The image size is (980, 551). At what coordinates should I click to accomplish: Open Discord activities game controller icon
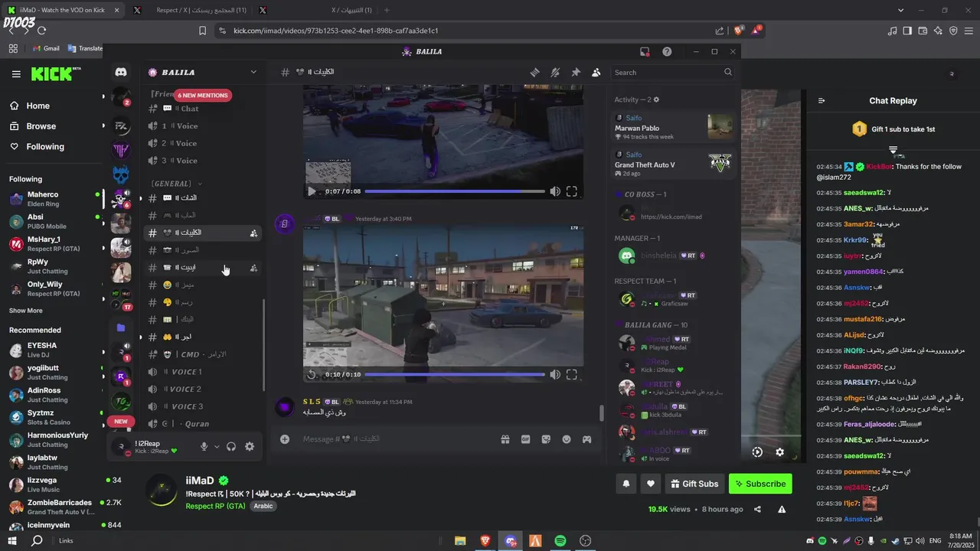(x=587, y=439)
